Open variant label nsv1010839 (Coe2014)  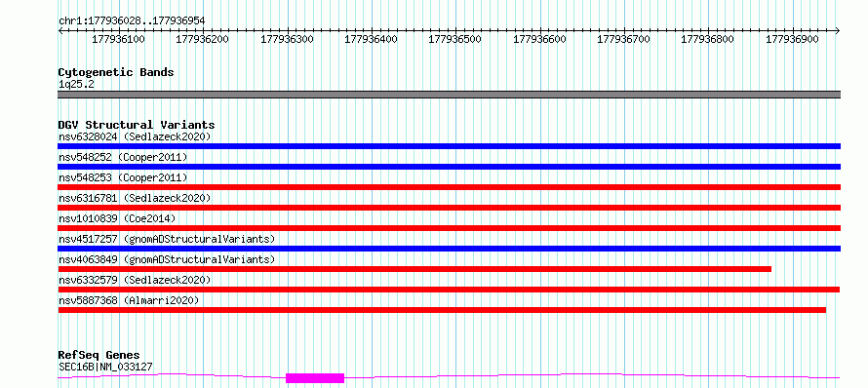[x=117, y=218]
